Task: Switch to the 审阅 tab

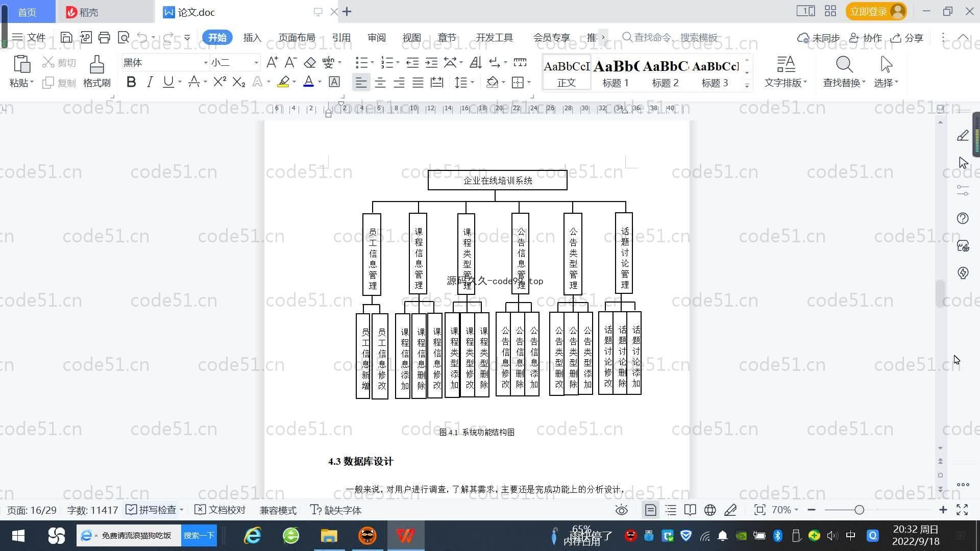Action: (x=376, y=37)
